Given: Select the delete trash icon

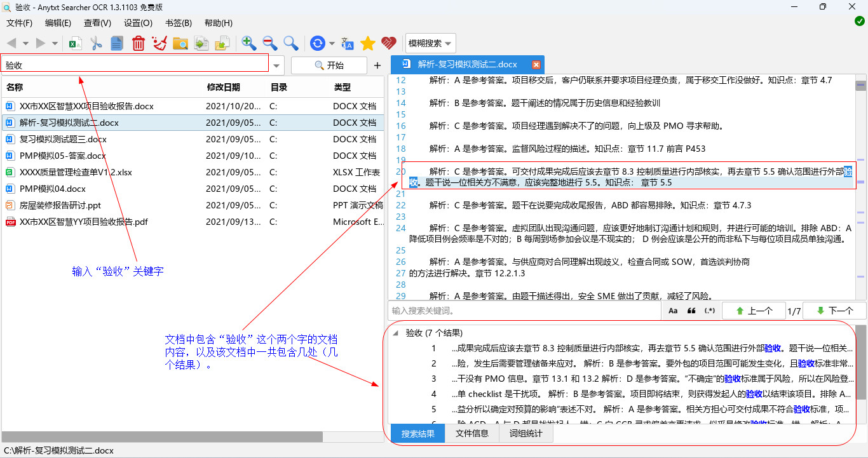Looking at the screenshot, I should point(139,43).
